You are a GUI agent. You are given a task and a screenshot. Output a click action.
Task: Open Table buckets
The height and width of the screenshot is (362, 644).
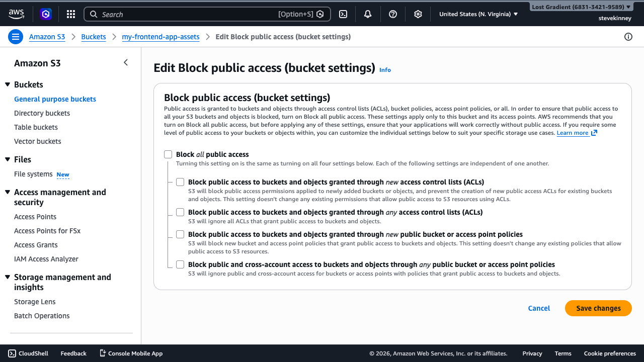point(36,127)
